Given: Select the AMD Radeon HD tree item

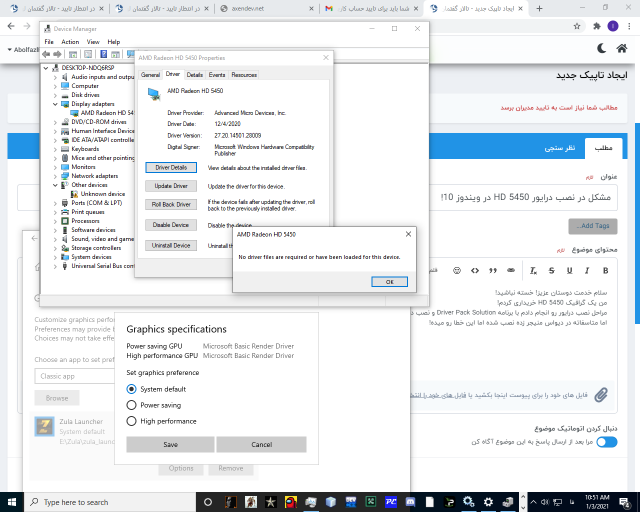Looking at the screenshot, I should 102,113.
